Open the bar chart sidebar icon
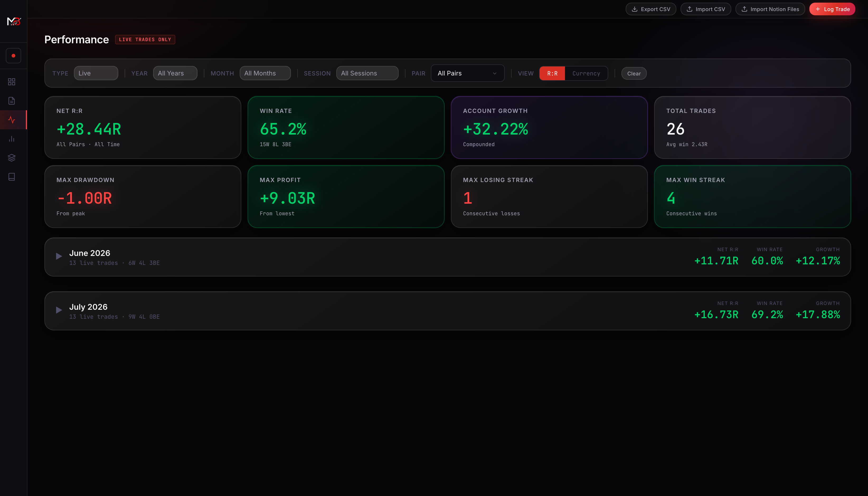The width and height of the screenshot is (868, 496). pyautogui.click(x=12, y=139)
